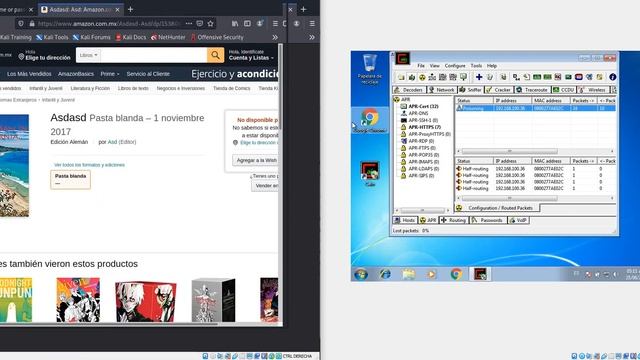Select APR-HTTPS (7) in the Cain tree
The image size is (640, 360).
(x=420, y=127)
